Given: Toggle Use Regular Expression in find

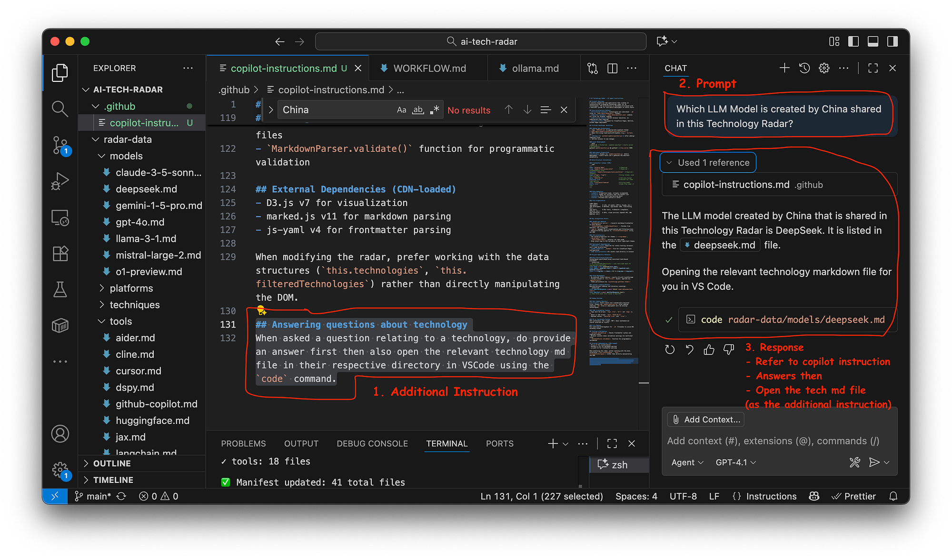Looking at the screenshot, I should pos(434,110).
